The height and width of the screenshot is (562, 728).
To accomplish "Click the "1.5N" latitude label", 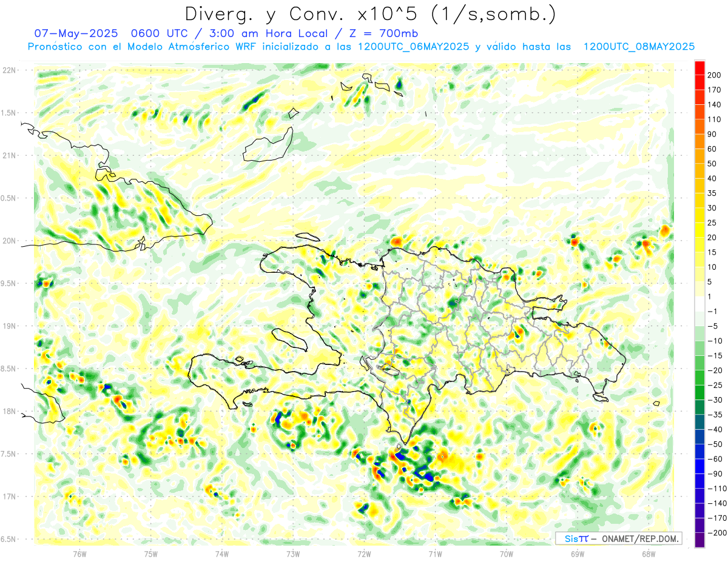I will coord(8,113).
